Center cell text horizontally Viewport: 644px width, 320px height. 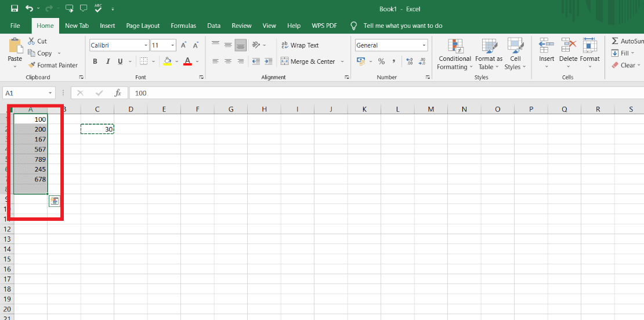228,61
